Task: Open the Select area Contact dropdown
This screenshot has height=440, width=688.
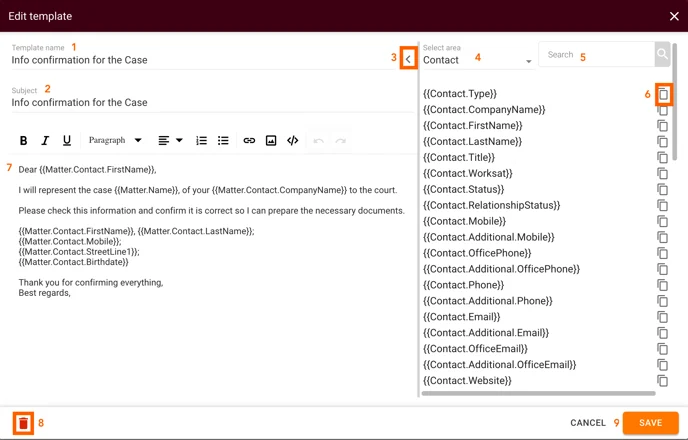Action: [477, 60]
